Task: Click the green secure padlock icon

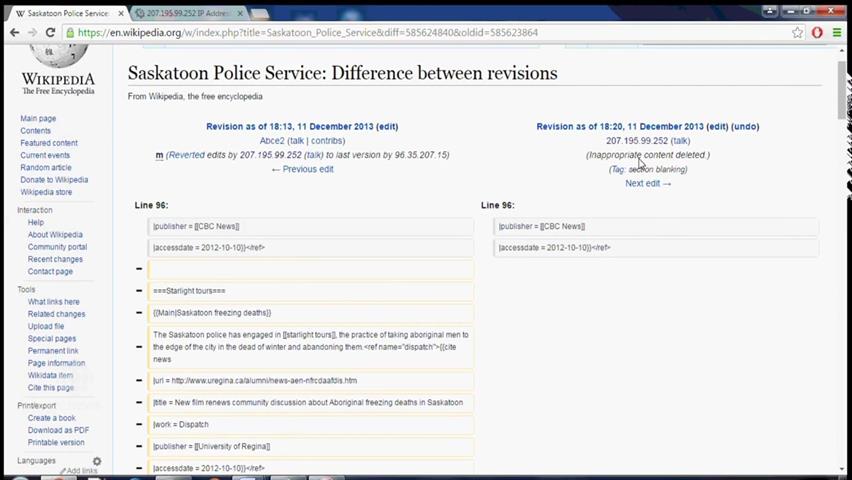Action: (70, 33)
